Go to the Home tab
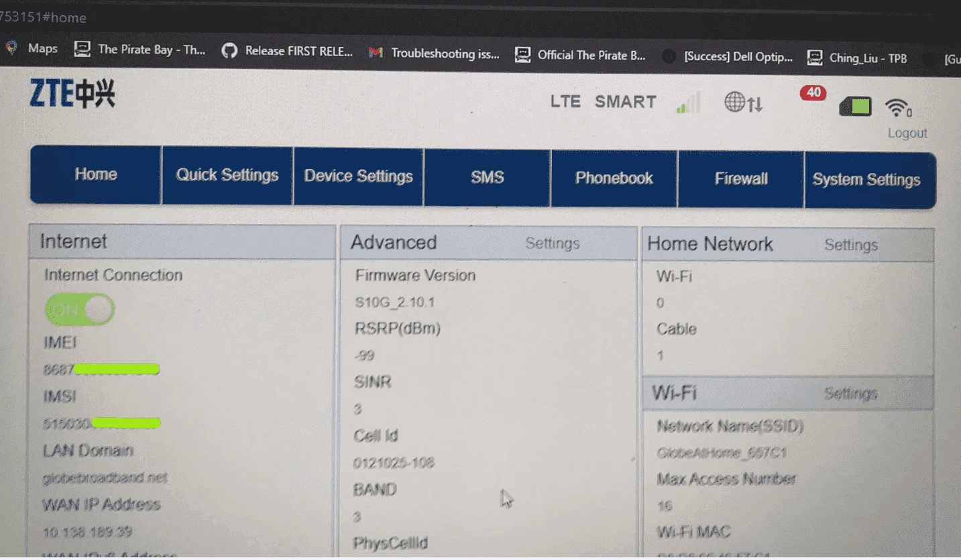 click(96, 174)
